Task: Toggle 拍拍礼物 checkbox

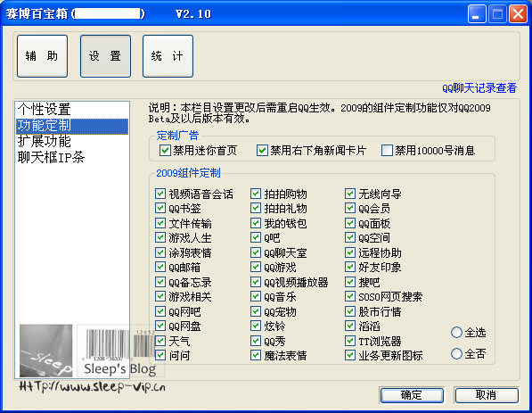Action: click(256, 208)
